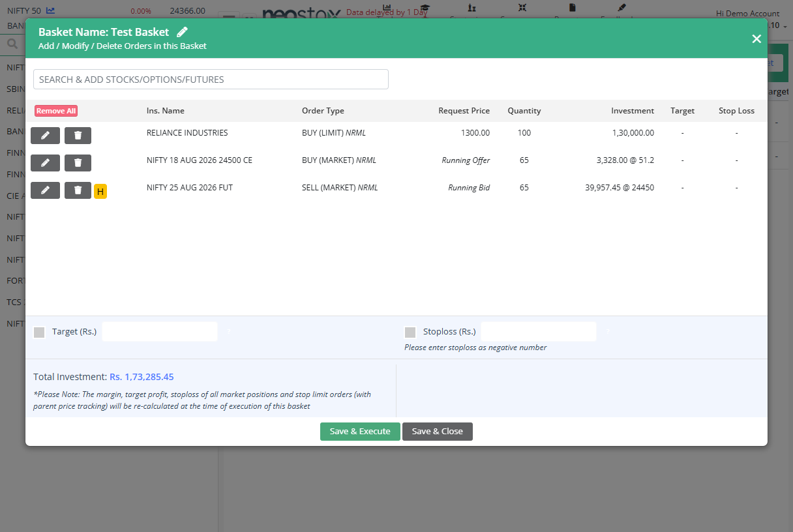
Task: Click the Ins. Name column header
Action: [x=166, y=111]
